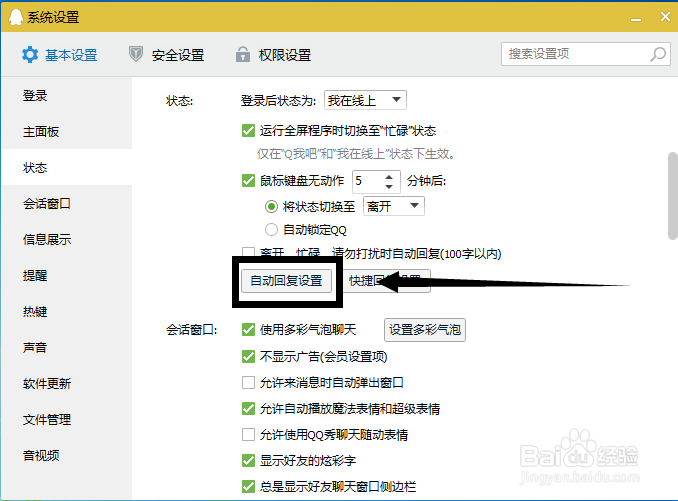
Task: Uncheck 显示好友的炫彩字
Action: (248, 460)
